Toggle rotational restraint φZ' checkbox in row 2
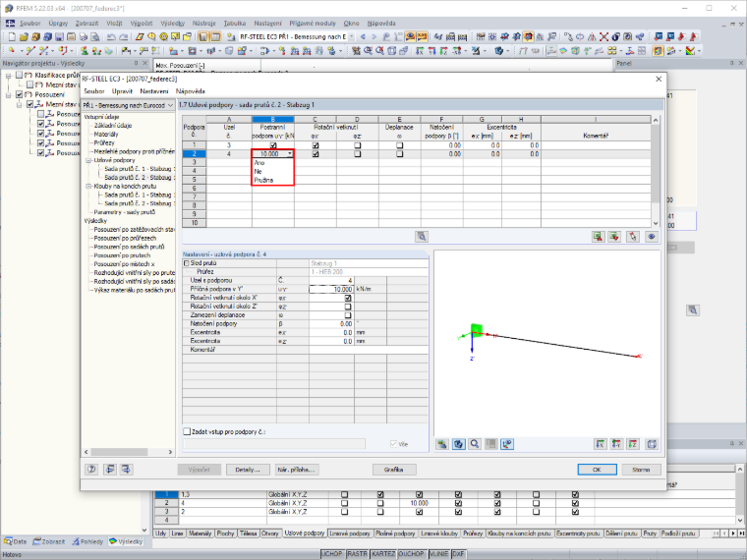Viewport: 747px width, 560px height. [358, 154]
